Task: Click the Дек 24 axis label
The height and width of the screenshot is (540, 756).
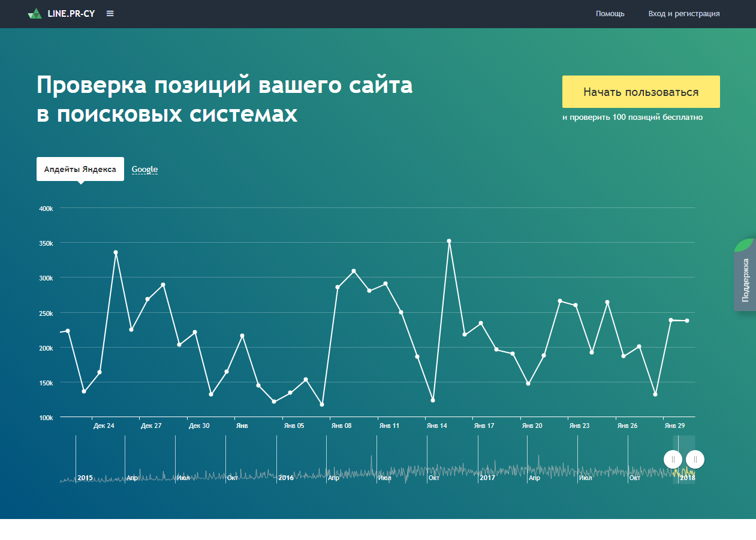Action: pos(104,426)
